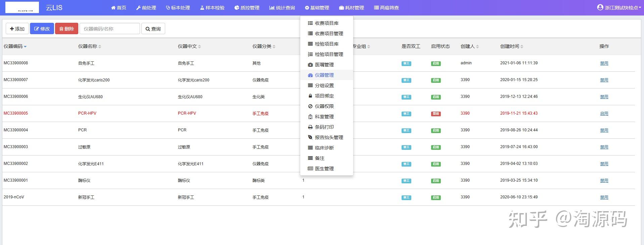Click the flask icon beside 样本检验
The width and height of the screenshot is (644, 245).
pos(202,8)
